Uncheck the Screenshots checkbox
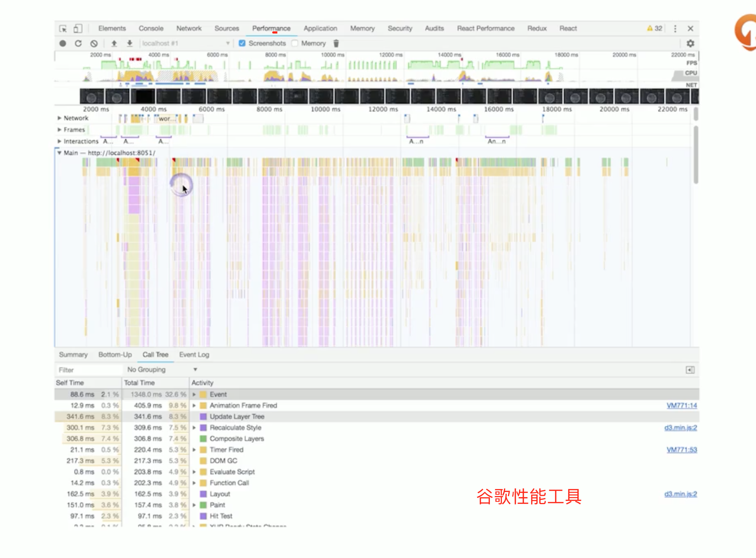This screenshot has width=756, height=558. [x=242, y=43]
